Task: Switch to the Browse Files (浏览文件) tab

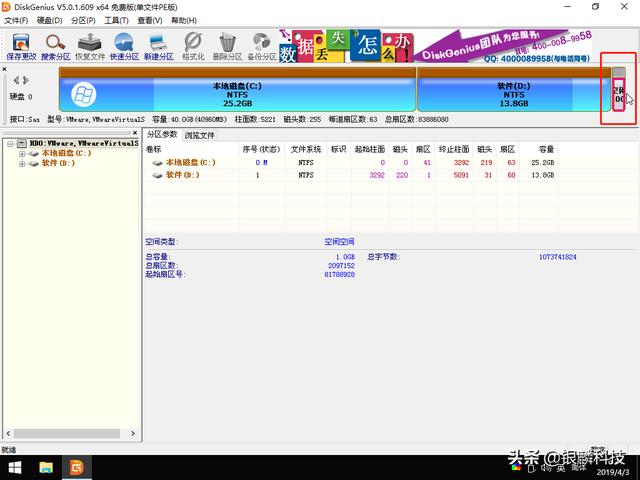Action: (x=199, y=135)
